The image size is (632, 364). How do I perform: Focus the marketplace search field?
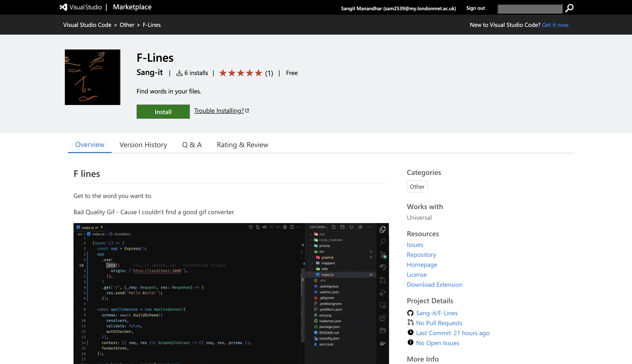pyautogui.click(x=530, y=8)
